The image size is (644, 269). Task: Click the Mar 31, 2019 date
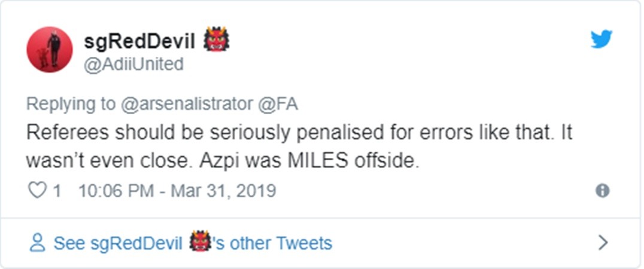[223, 191]
